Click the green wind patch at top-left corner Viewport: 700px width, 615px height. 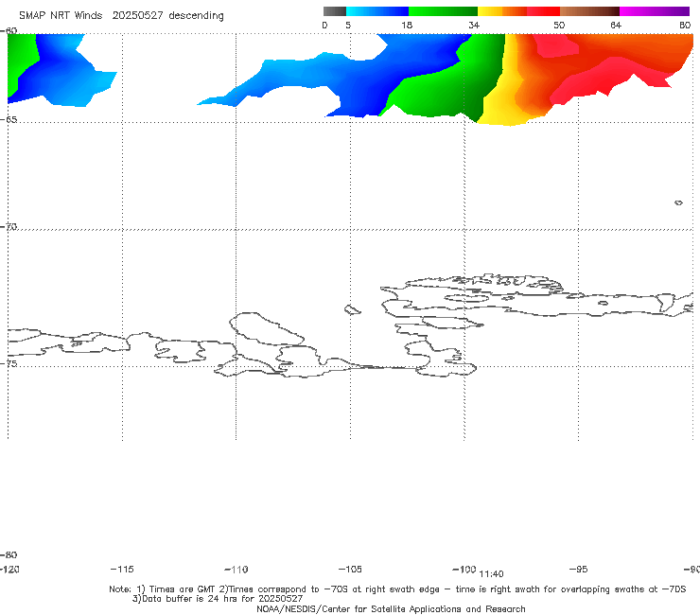pyautogui.click(x=22, y=58)
